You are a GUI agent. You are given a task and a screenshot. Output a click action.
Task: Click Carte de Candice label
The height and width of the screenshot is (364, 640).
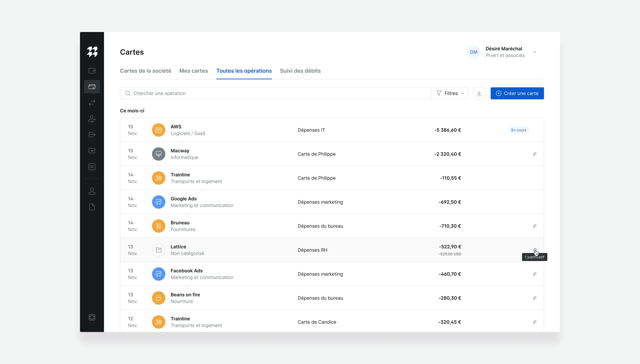(317, 322)
